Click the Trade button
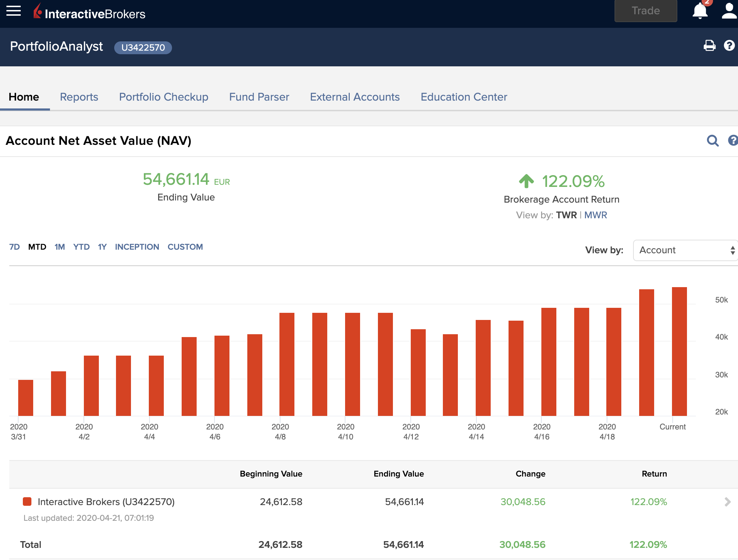The image size is (738, 560). click(x=646, y=11)
